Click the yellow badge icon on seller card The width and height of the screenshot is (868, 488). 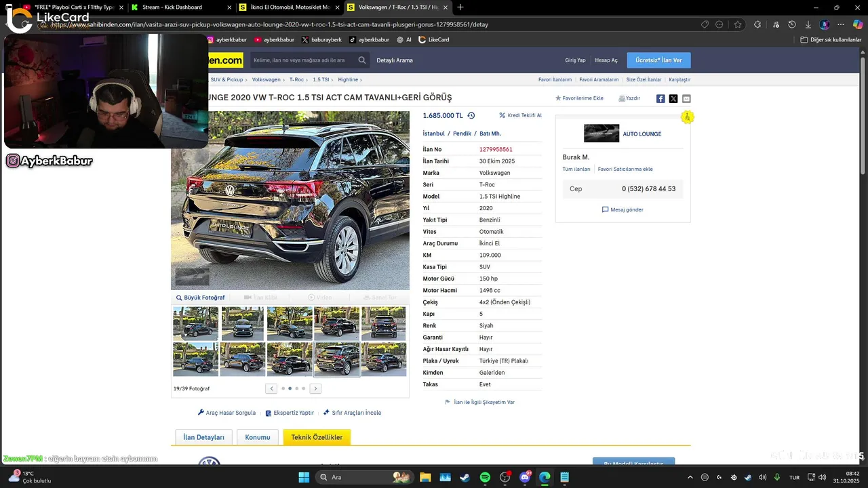pyautogui.click(x=687, y=117)
